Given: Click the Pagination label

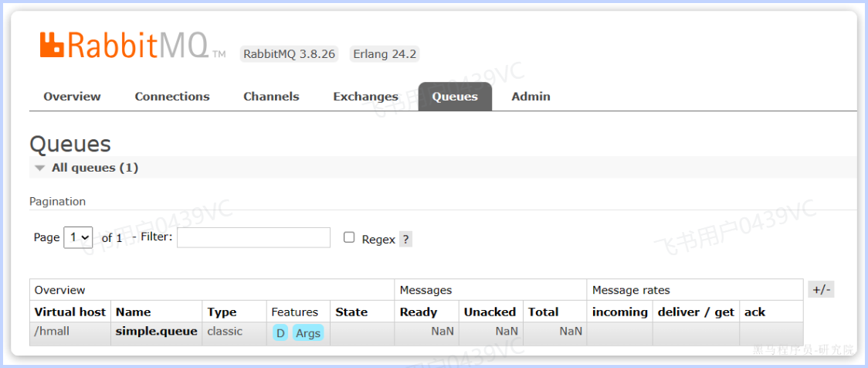Looking at the screenshot, I should (58, 202).
